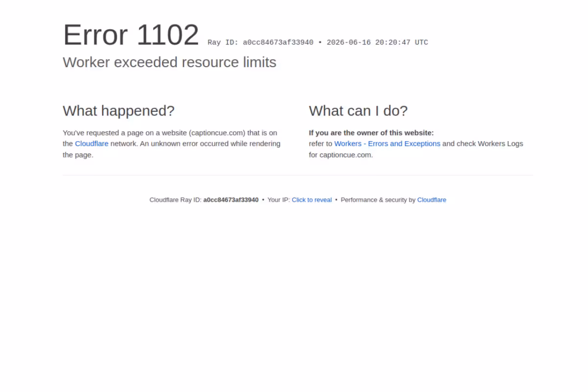Click the 'Performance & security by' footer text
Screen dimensions: 588x392
click(378, 200)
